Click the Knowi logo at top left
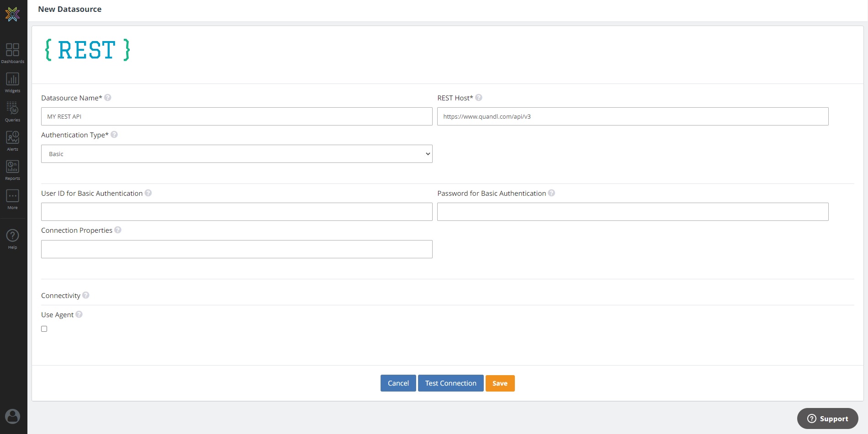This screenshot has width=868, height=434. pyautogui.click(x=12, y=14)
